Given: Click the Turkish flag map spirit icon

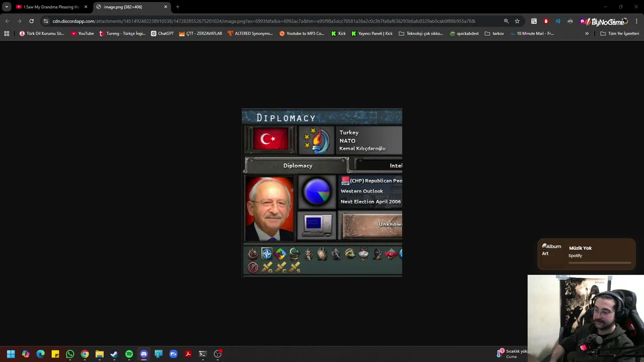Looking at the screenshot, I should pyautogui.click(x=391, y=254).
